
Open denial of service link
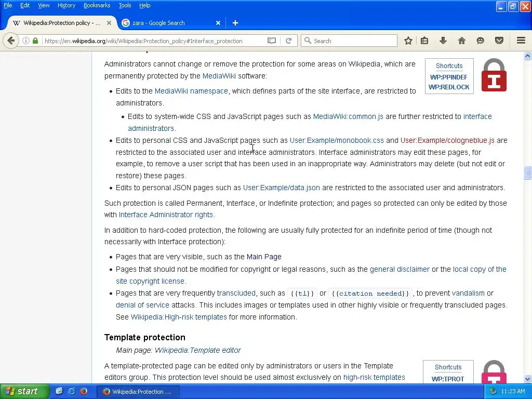point(142,305)
